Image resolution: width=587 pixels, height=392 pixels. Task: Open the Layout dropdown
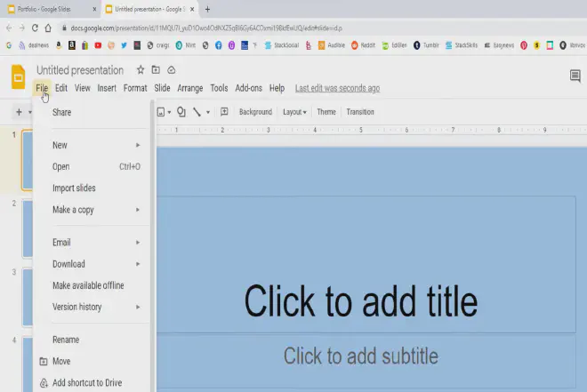click(294, 112)
